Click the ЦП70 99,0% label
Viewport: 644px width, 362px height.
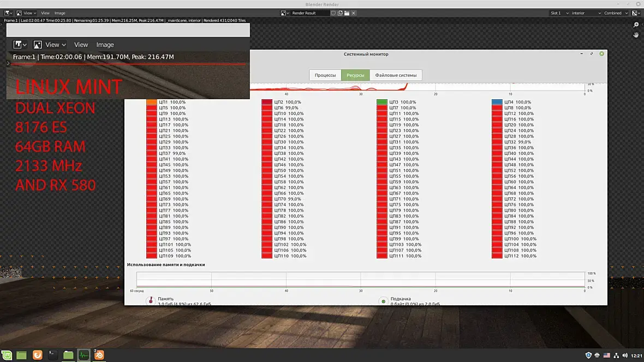[x=288, y=199]
